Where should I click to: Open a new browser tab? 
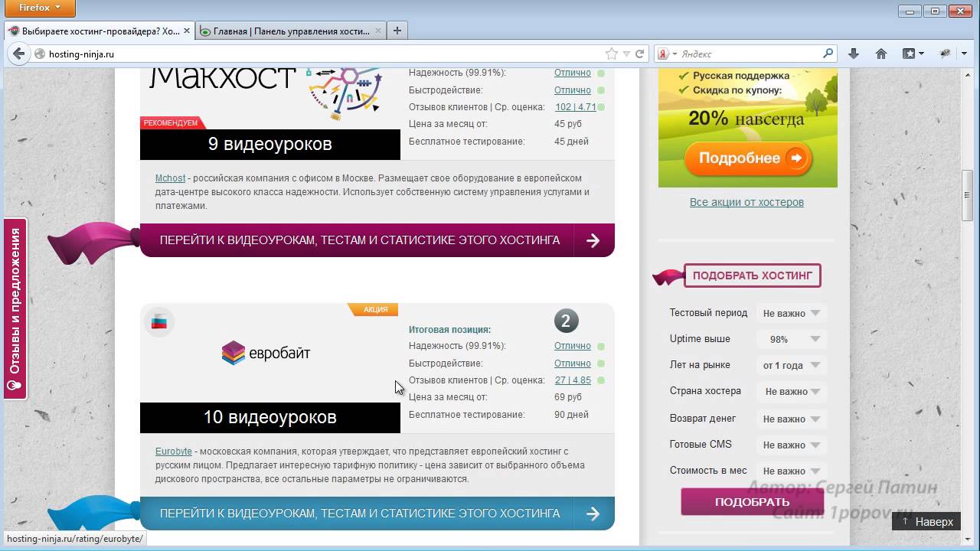tap(397, 31)
